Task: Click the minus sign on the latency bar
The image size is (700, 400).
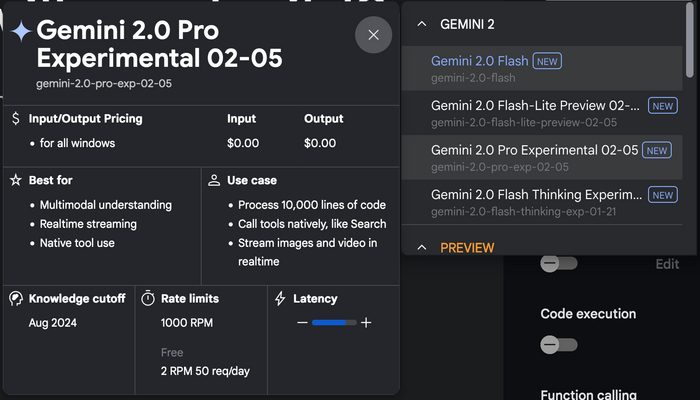Action: (302, 323)
